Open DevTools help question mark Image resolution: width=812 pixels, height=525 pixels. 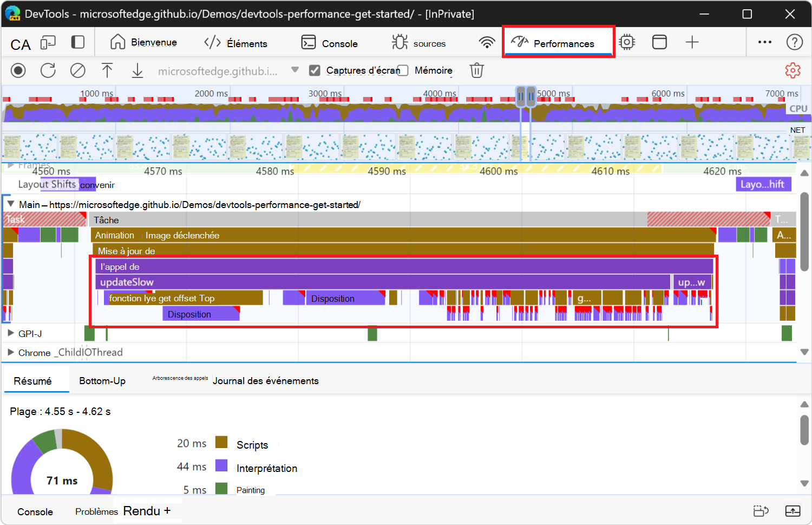(x=794, y=42)
